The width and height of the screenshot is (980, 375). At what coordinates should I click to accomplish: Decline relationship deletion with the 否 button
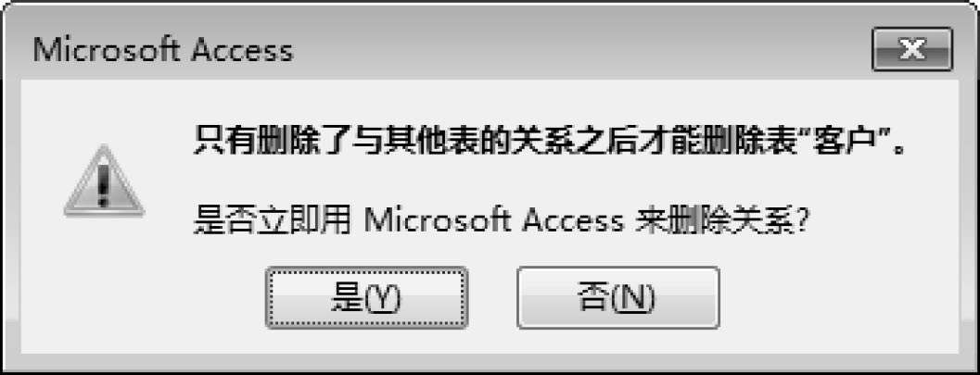coord(618,297)
